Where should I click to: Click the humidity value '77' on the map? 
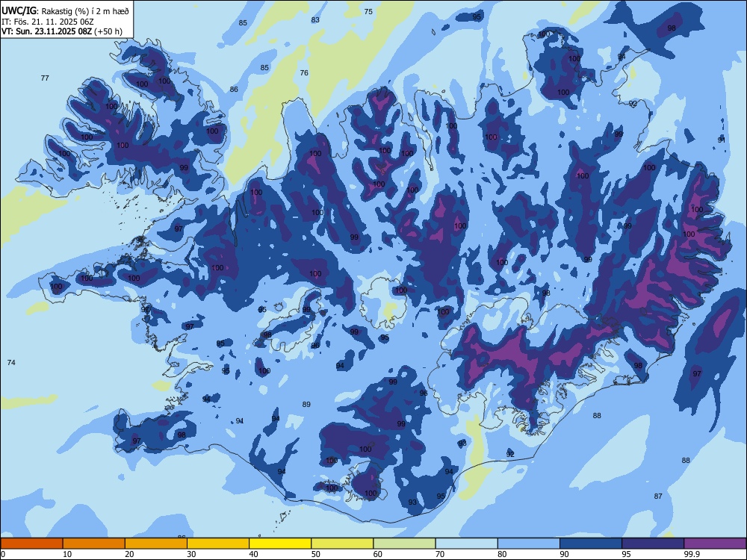[45, 78]
